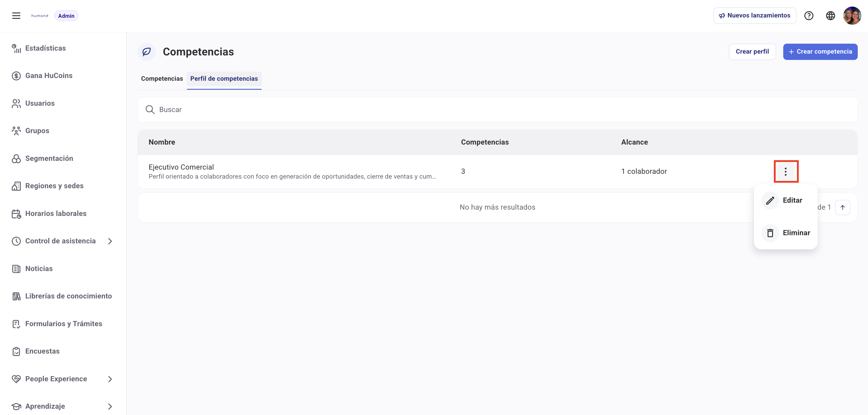Screen dimensions: 868x415
Task: Open the three-dot menu on Ejecutivo Comercial
Action: pos(786,171)
